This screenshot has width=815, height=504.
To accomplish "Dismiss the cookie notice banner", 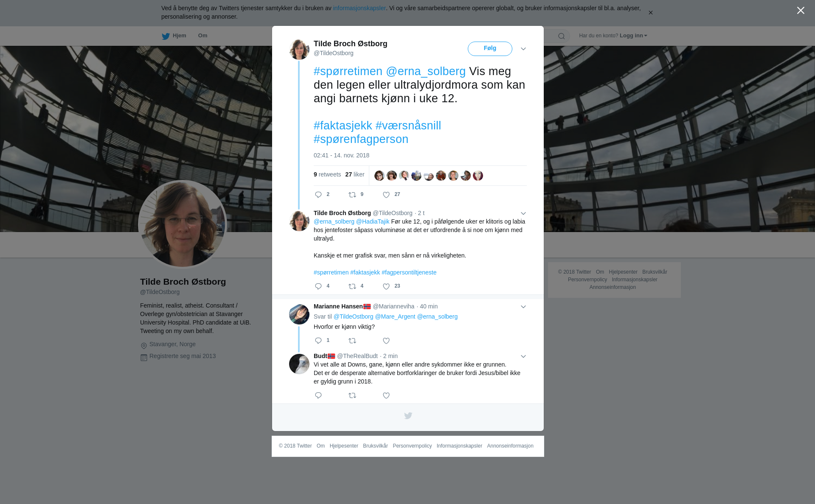I will pyautogui.click(x=650, y=13).
